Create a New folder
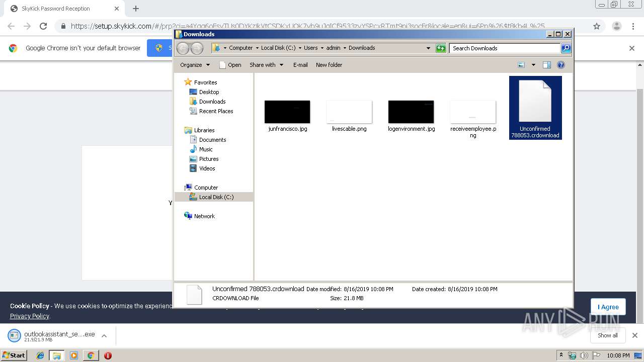644x362 pixels. [329, 65]
